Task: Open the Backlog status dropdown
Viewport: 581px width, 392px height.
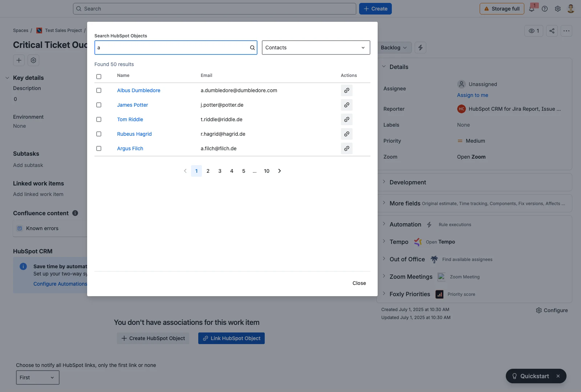Action: pos(394,48)
